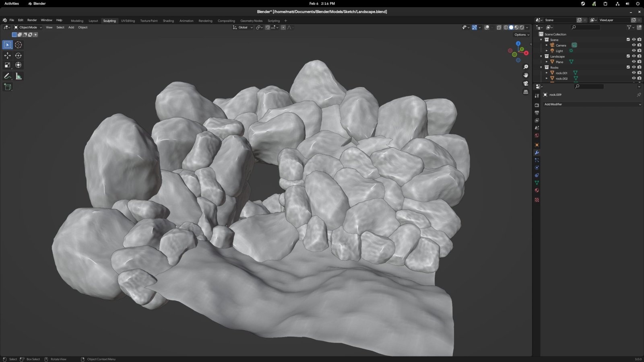Toggle the viewport gizmo display button
The height and width of the screenshot is (362, 644).
pos(475,27)
